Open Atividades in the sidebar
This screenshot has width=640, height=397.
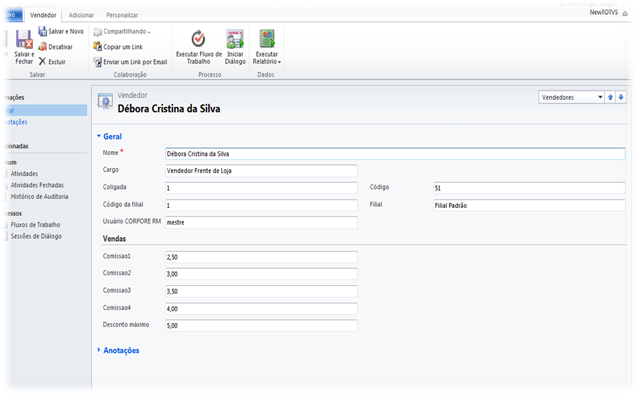[24, 174]
